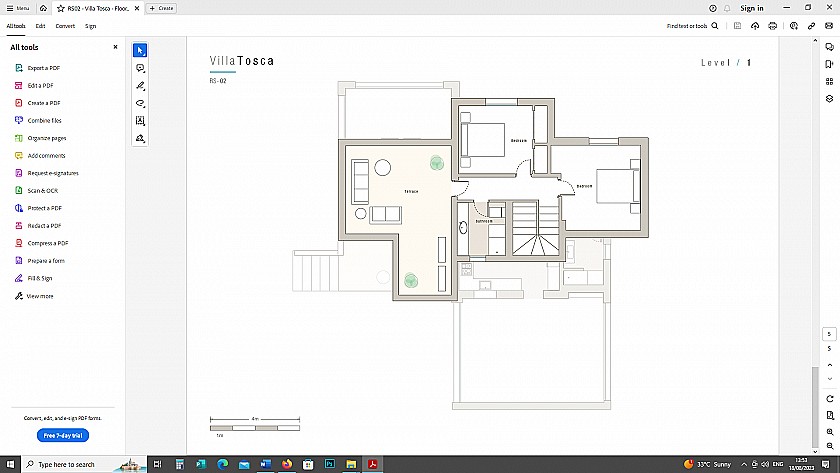Open the layers panel icon

coord(829,99)
